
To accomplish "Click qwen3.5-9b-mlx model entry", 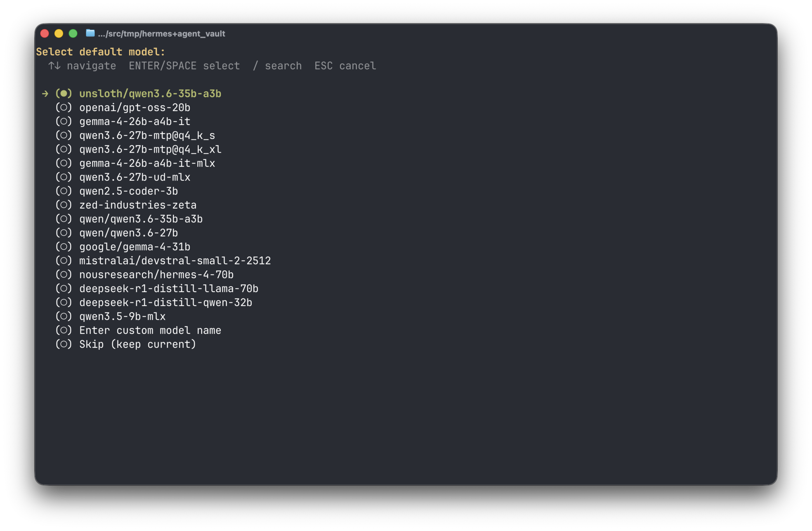I will coord(122,316).
